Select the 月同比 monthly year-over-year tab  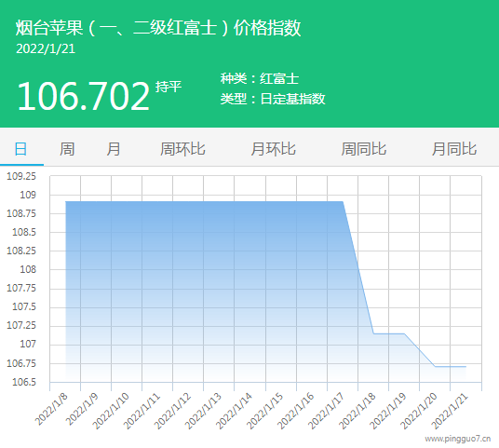tap(454, 149)
